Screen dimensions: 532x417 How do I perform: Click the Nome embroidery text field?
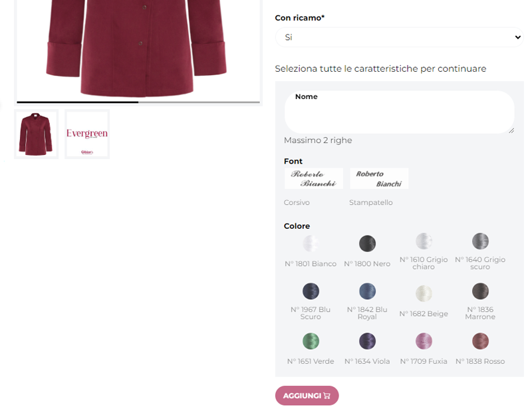coord(399,113)
